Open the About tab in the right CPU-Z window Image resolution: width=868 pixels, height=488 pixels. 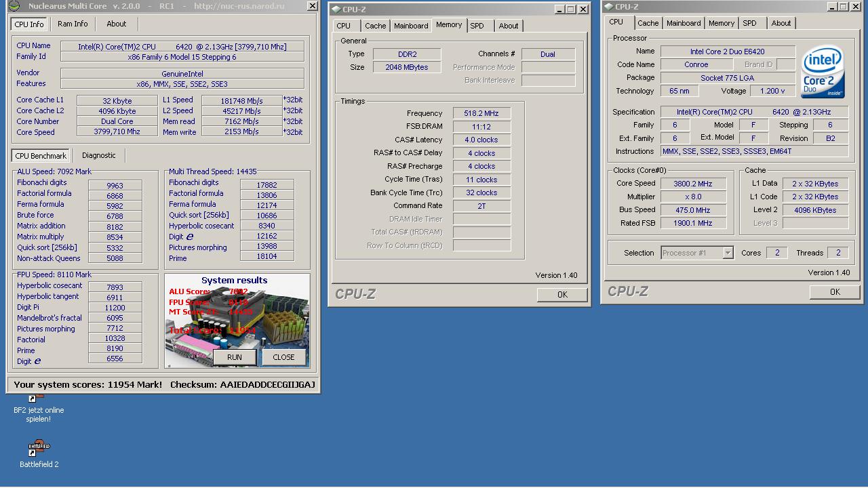tap(781, 23)
